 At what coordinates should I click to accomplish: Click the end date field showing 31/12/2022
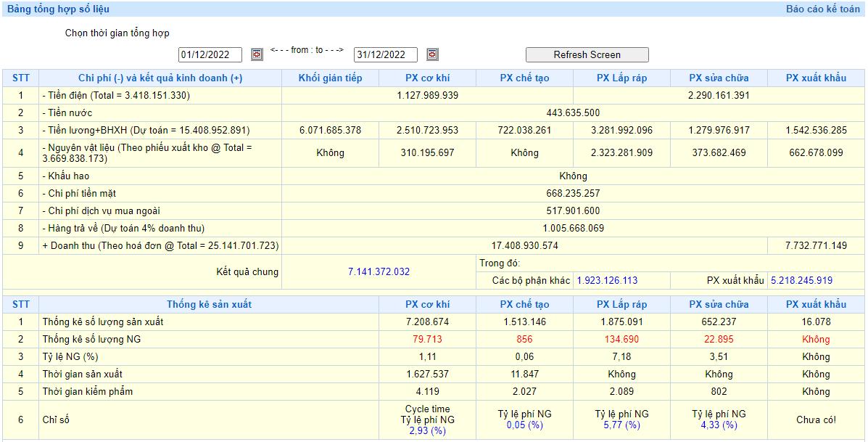[385, 55]
